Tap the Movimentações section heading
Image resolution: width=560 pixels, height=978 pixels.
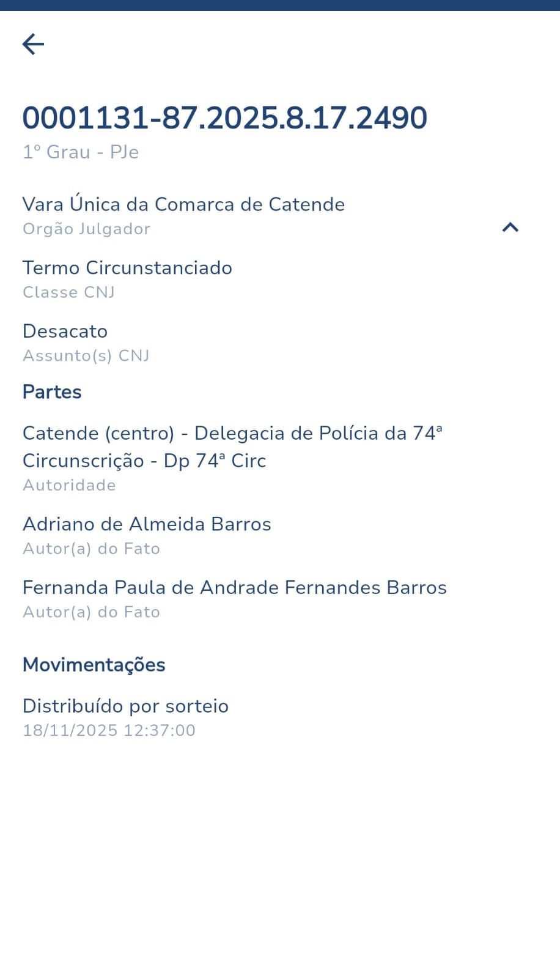(x=94, y=665)
